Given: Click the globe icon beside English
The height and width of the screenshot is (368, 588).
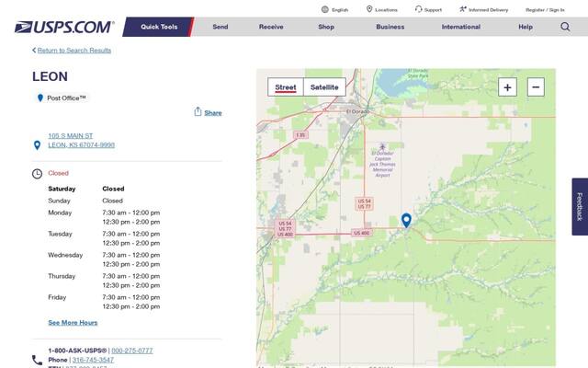Looking at the screenshot, I should [324, 10].
